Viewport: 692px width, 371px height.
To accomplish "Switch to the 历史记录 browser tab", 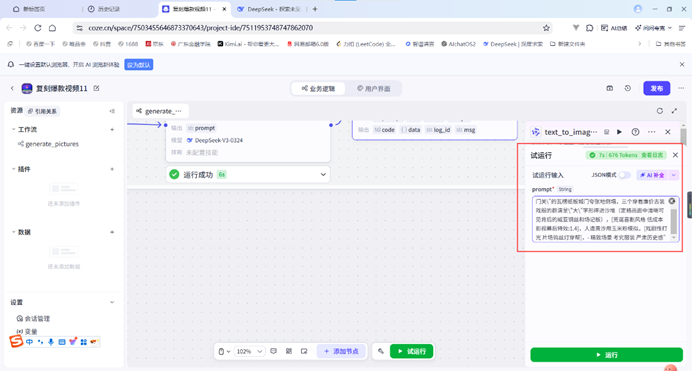I will click(104, 9).
